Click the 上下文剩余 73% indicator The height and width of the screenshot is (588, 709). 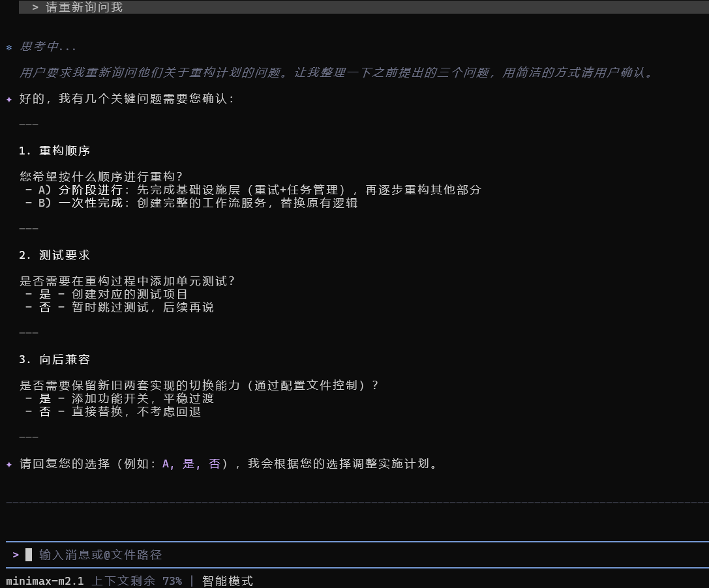[x=136, y=581]
